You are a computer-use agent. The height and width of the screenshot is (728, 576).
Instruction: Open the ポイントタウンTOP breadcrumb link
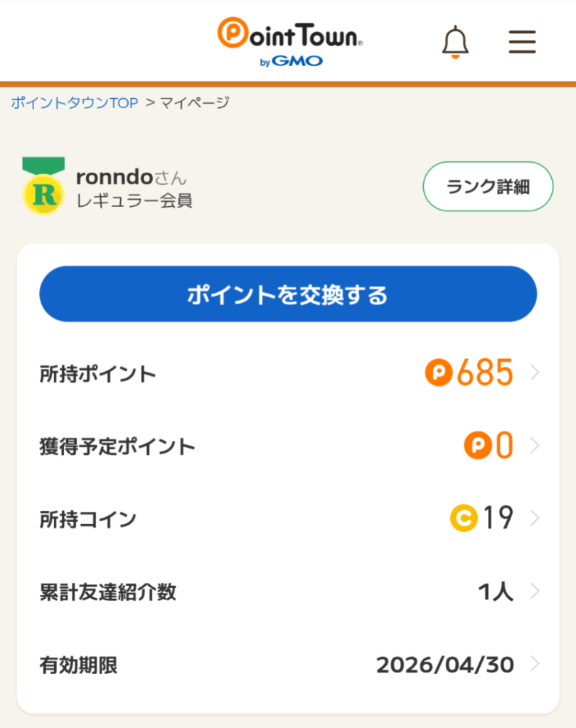[x=75, y=103]
